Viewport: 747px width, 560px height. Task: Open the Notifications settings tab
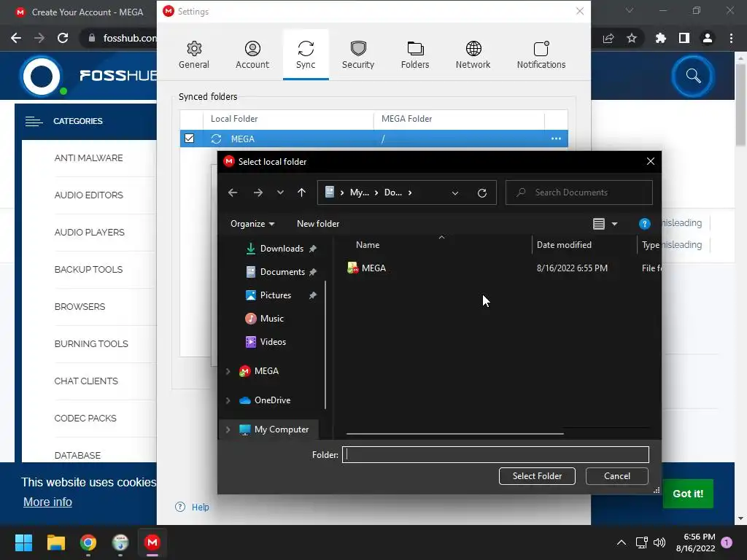(x=541, y=55)
